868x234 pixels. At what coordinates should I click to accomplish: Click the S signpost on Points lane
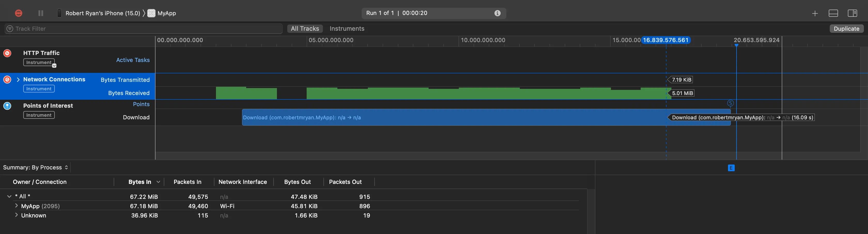[731, 103]
